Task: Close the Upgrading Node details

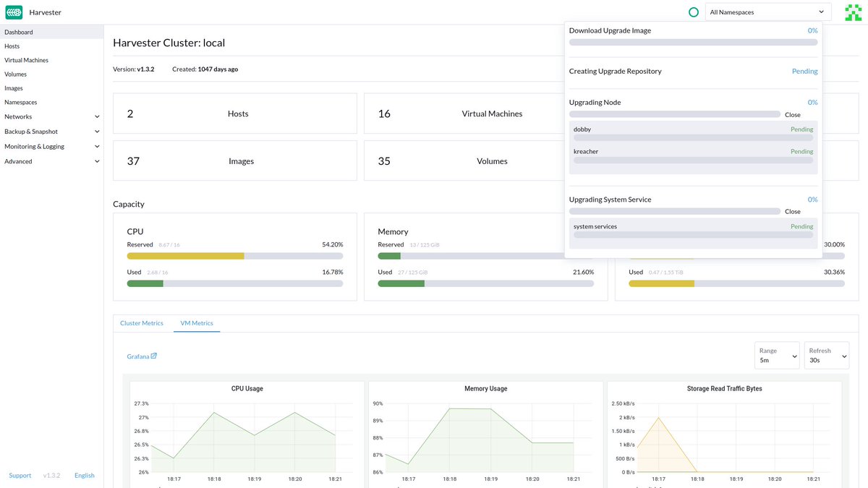Action: point(793,115)
